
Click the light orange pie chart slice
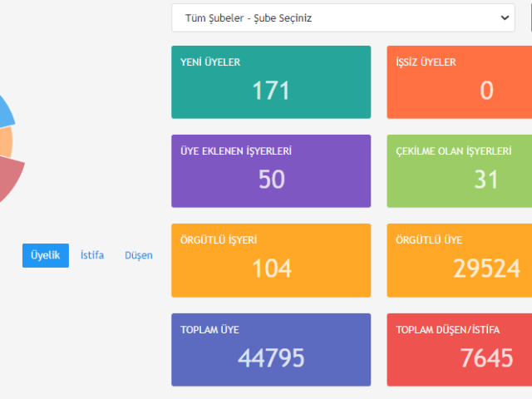point(5,141)
